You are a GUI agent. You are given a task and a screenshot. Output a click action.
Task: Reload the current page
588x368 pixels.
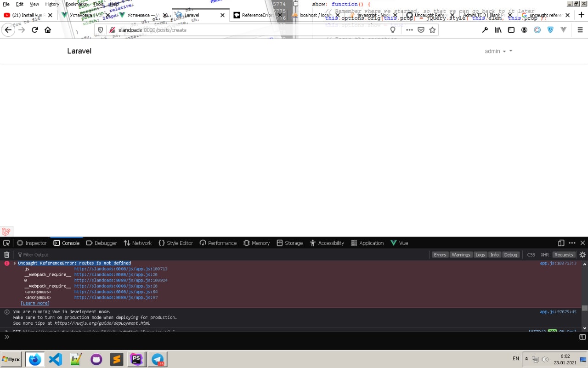pos(35,30)
